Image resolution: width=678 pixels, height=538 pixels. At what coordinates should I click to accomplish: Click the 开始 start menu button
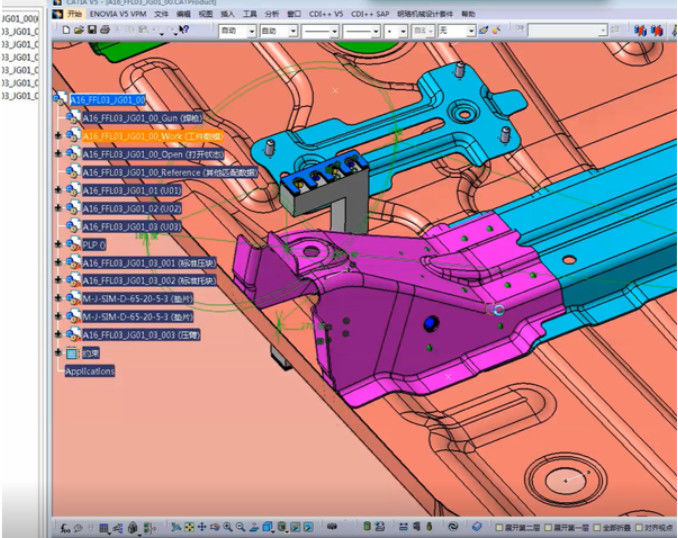75,15
